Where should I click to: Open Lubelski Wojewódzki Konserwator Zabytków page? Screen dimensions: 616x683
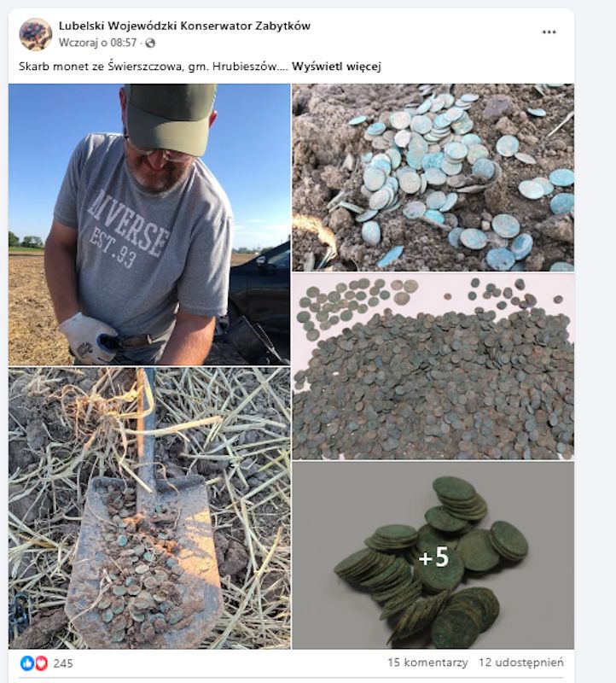click(x=184, y=26)
